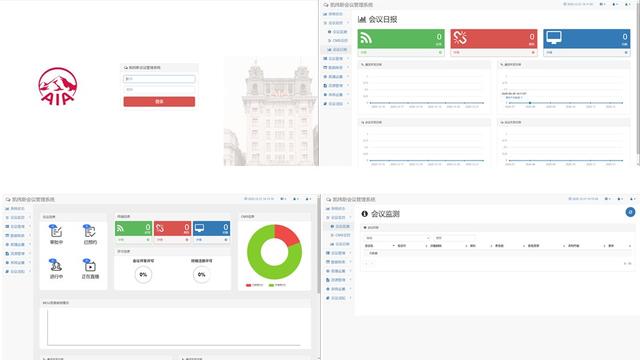Click the username field on the login form
Viewport: 640px width, 360px height.
[159, 79]
